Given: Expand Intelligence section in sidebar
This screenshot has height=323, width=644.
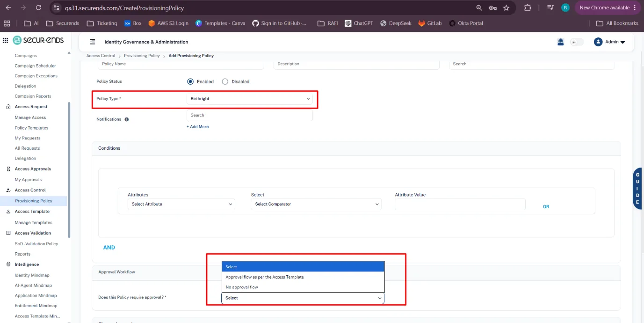Looking at the screenshot, I should pos(27,264).
